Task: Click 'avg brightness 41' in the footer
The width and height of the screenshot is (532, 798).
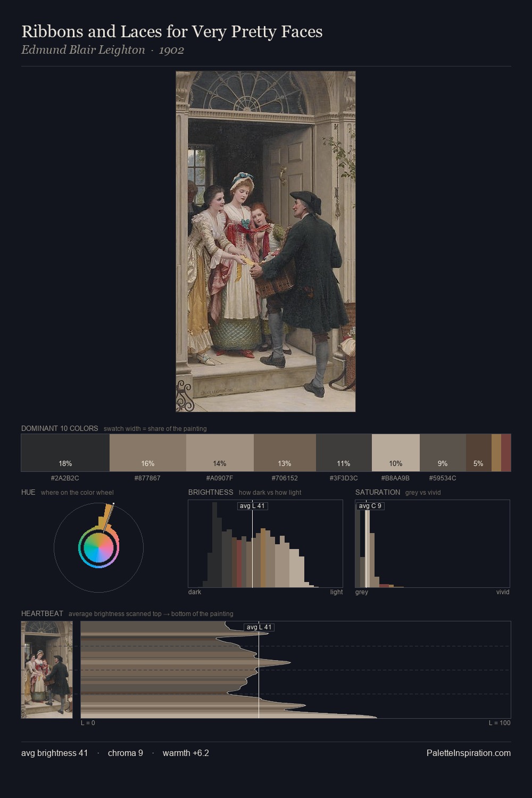Action: pos(54,753)
